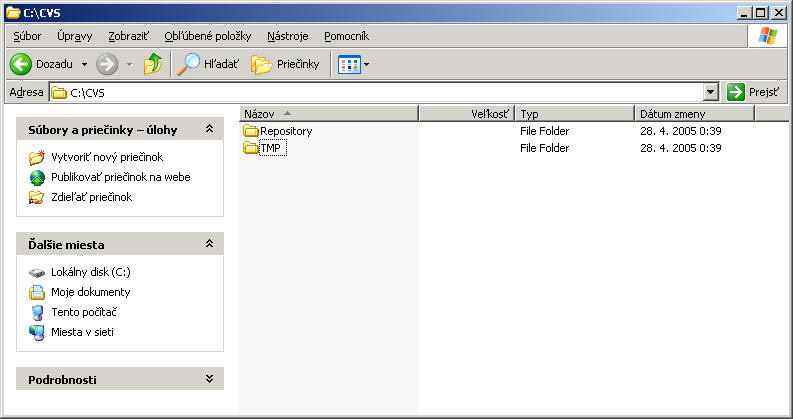Open search with Hľadať magnifier icon

(189, 64)
